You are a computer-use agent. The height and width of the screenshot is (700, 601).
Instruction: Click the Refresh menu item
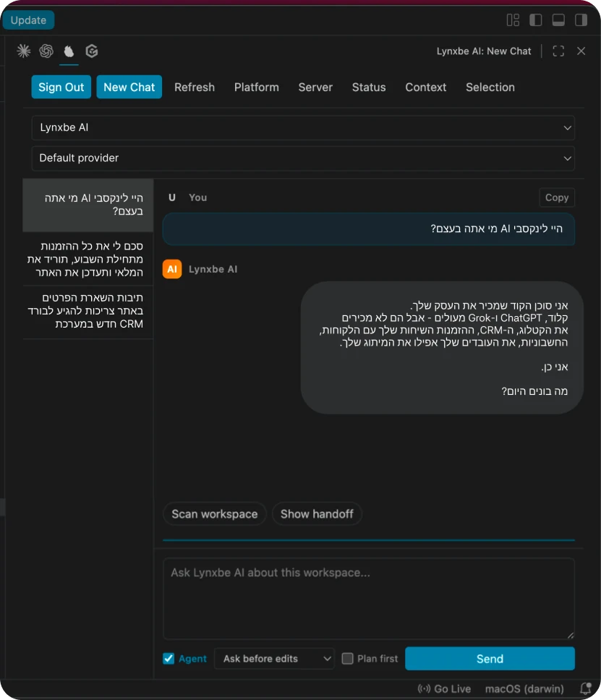(x=195, y=87)
